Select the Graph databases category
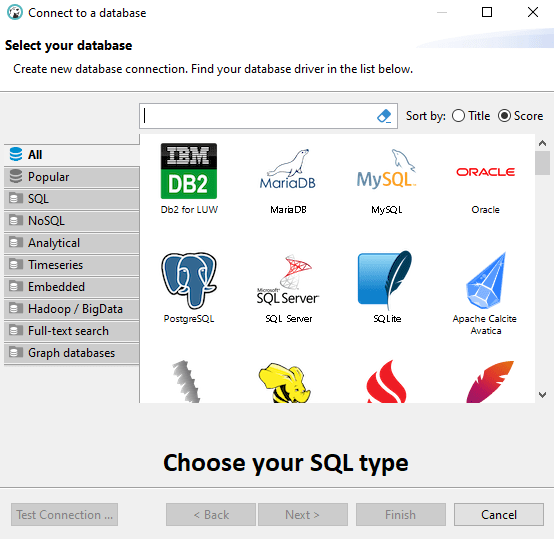This screenshot has width=554, height=539. (x=72, y=353)
